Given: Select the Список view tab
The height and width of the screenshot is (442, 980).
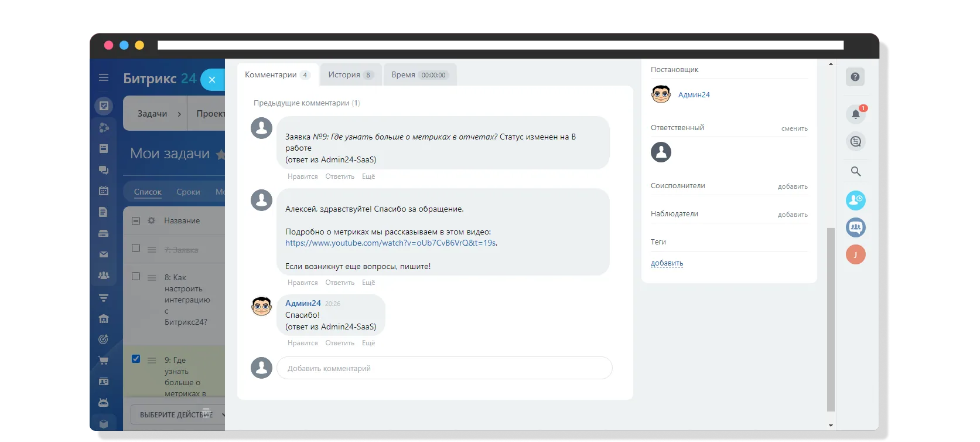Looking at the screenshot, I should pos(148,192).
